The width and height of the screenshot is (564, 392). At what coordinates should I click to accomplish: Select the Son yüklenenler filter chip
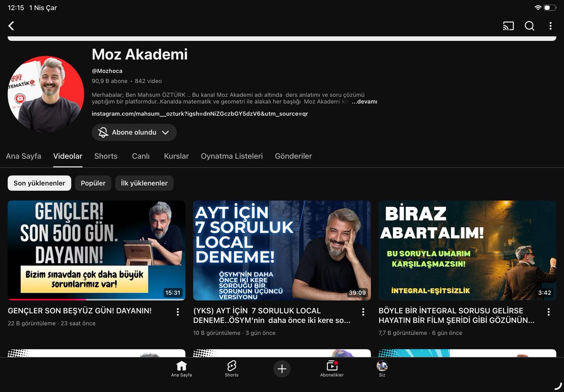coord(39,183)
